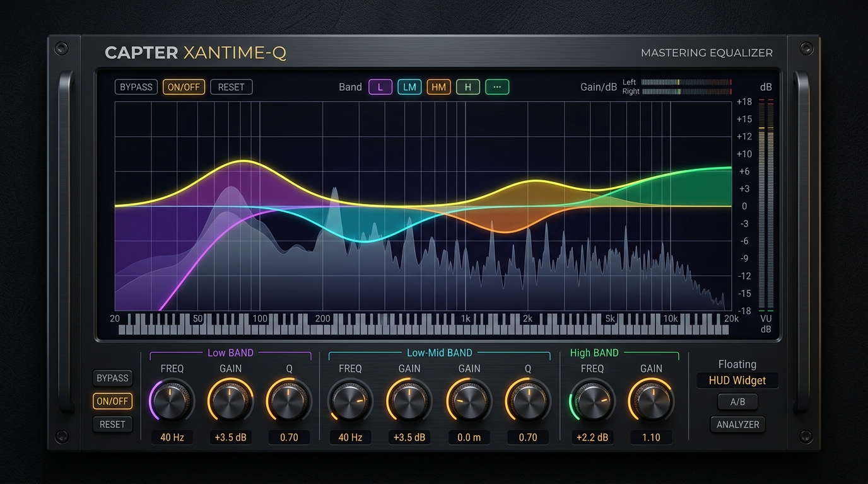The height and width of the screenshot is (484, 868).
Task: Select the Low BAND 0.70 Q value field
Action: pyautogui.click(x=289, y=437)
